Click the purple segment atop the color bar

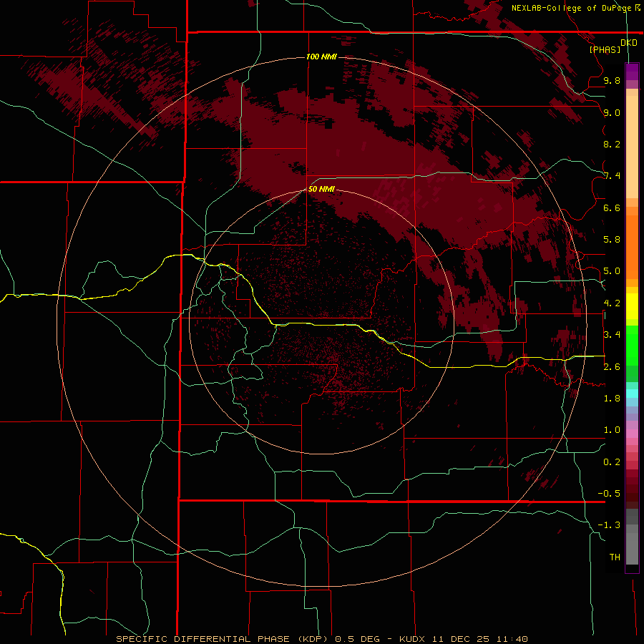click(632, 72)
